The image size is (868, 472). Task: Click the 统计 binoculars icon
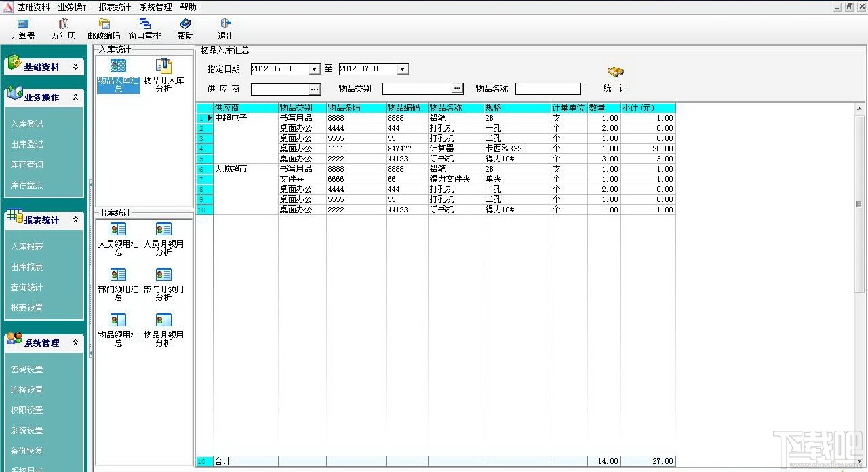[x=616, y=72]
